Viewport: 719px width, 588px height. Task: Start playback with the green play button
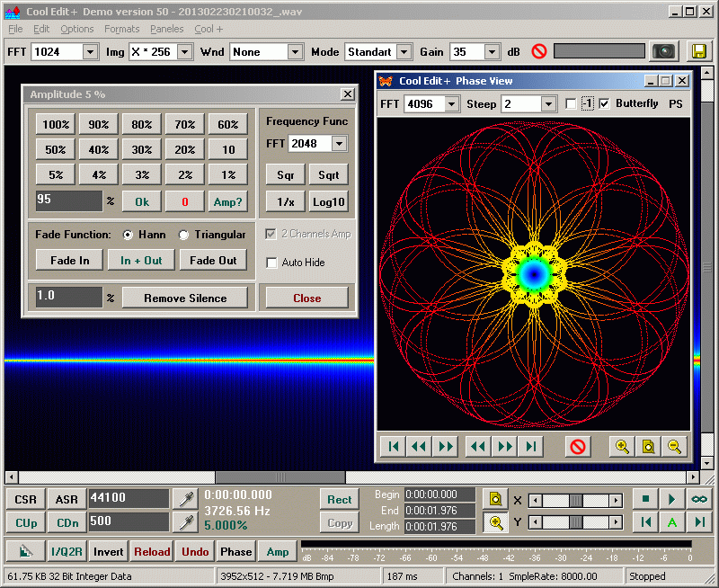[x=671, y=499]
